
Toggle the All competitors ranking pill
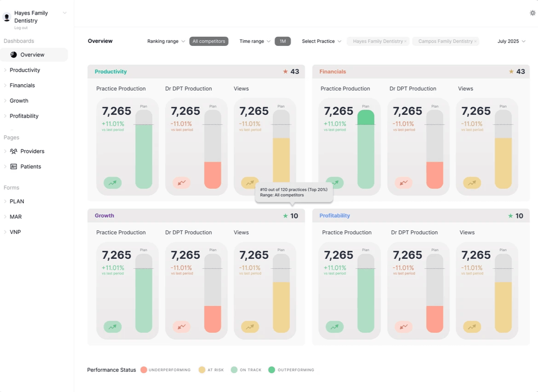pos(209,41)
